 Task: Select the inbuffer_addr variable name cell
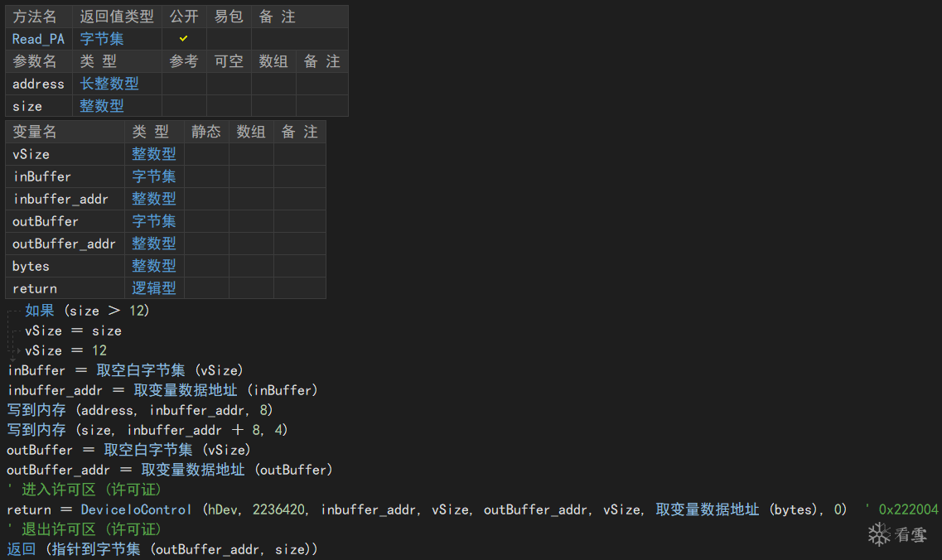(x=60, y=199)
